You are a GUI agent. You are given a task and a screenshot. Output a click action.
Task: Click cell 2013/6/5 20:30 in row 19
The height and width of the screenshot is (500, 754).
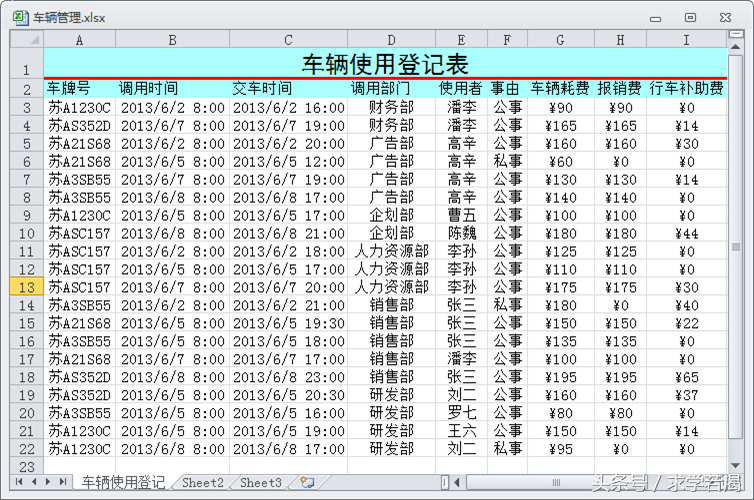click(289, 395)
